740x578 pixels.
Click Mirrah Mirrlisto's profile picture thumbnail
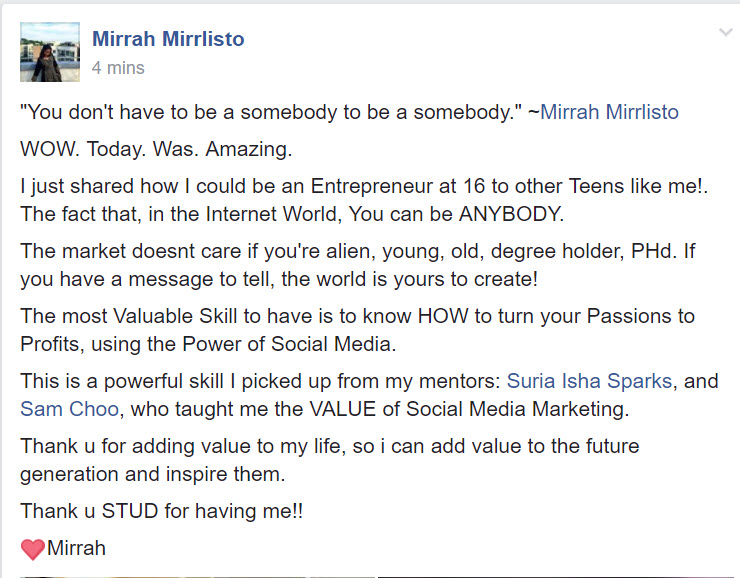(50, 52)
